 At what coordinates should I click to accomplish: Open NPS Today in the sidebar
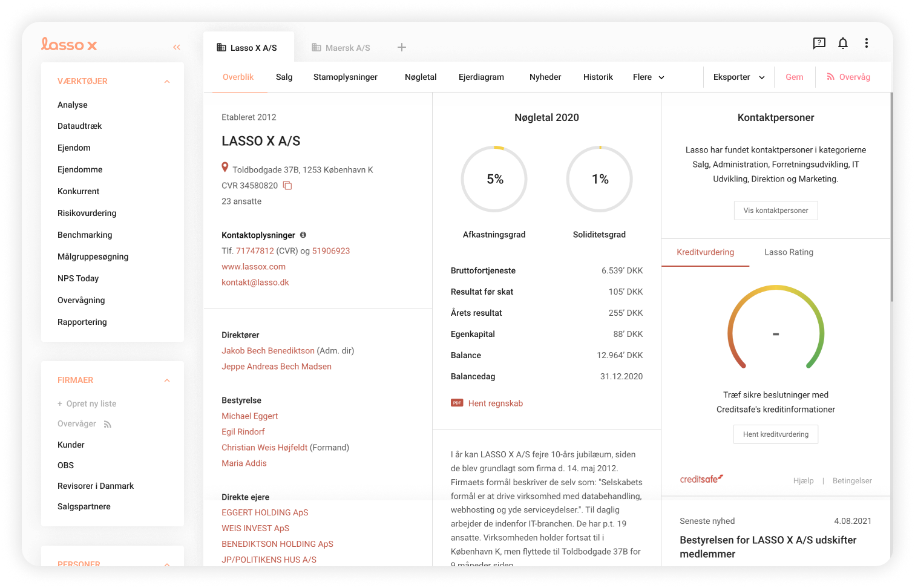point(78,278)
